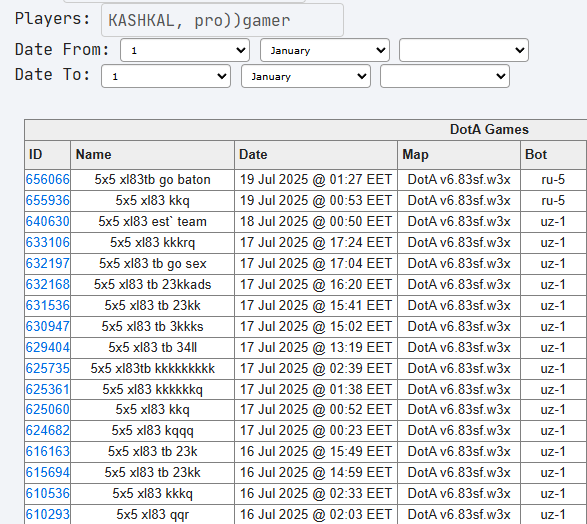
Task: Click the Map column header
Action: point(459,155)
